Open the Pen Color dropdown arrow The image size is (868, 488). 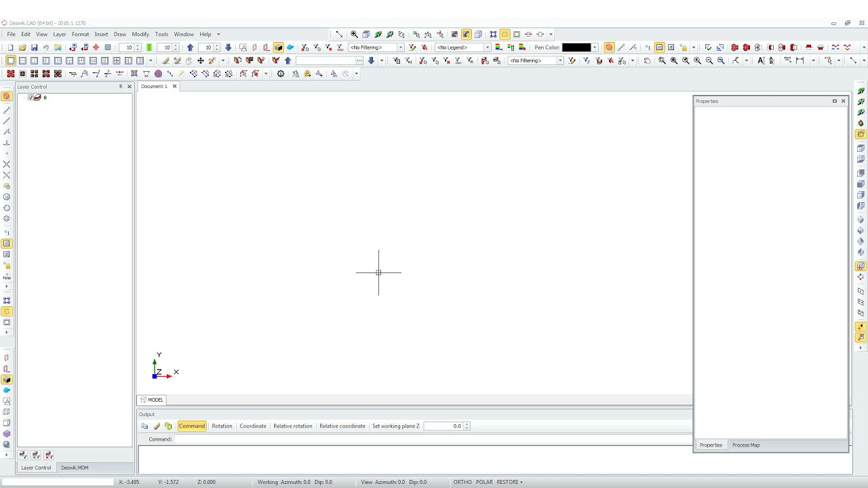595,47
